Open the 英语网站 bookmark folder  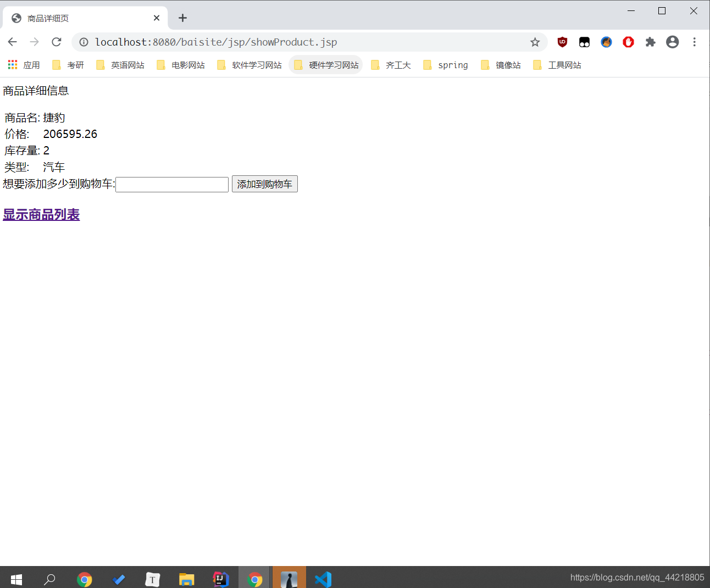click(120, 65)
